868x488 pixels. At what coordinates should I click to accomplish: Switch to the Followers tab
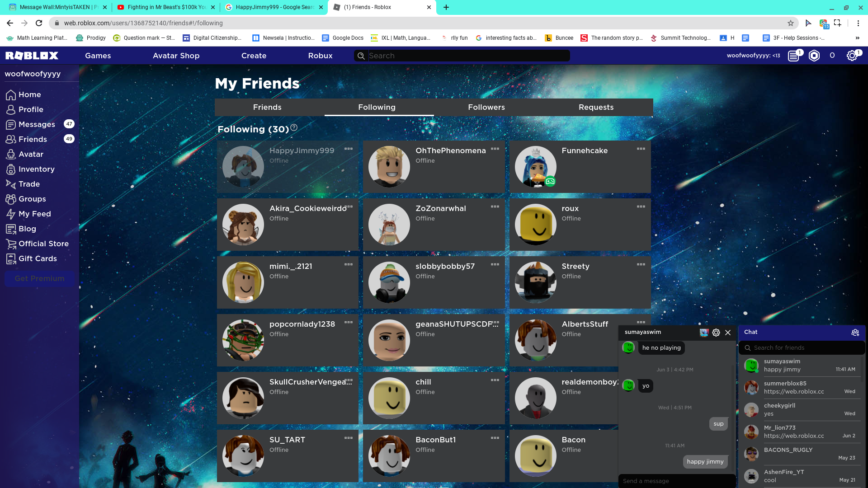tap(486, 107)
